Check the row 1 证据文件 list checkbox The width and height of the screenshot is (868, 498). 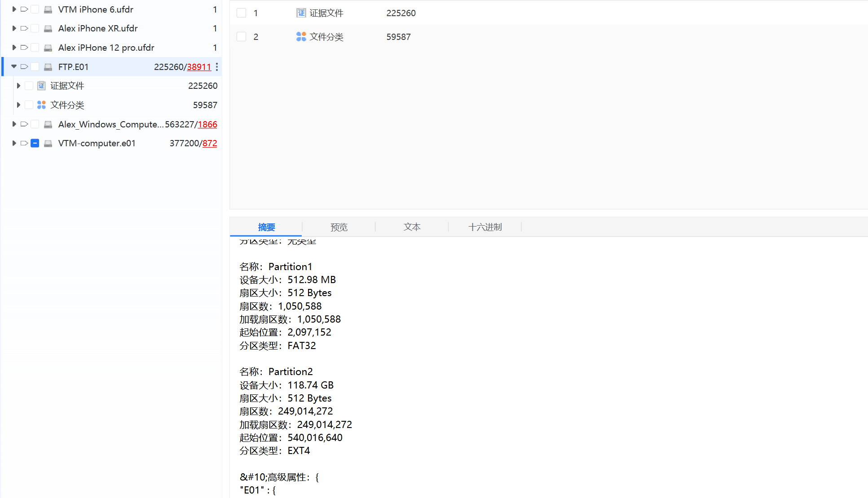(x=242, y=13)
